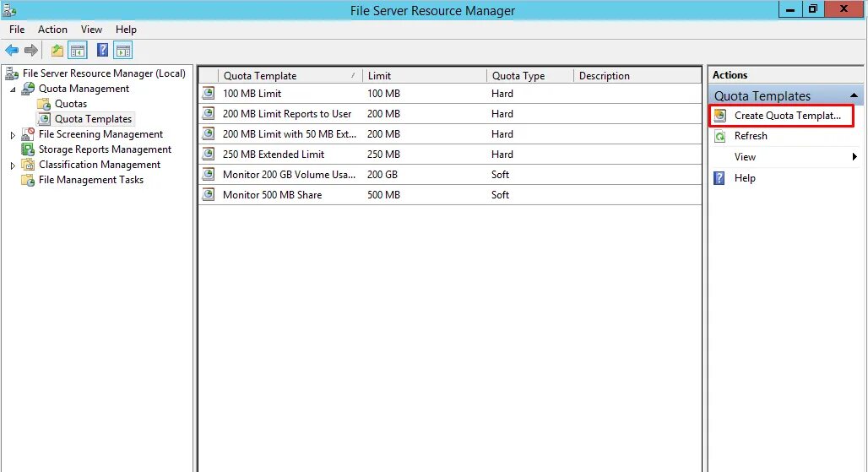Click Refresh in the Actions pane

pyautogui.click(x=751, y=136)
